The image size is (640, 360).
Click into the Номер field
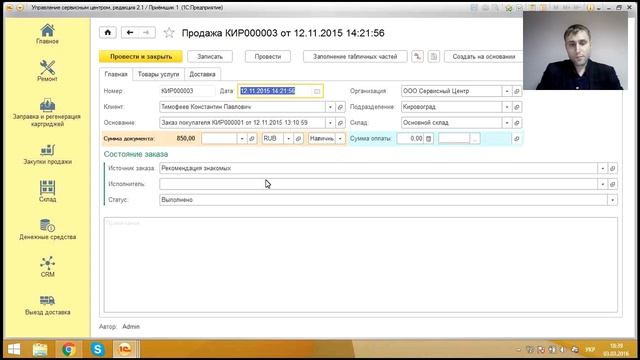pos(187,91)
